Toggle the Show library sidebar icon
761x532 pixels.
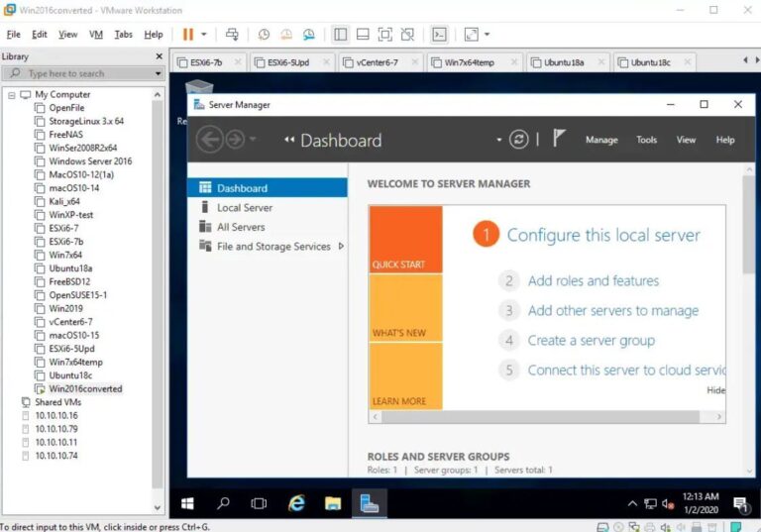pyautogui.click(x=340, y=34)
